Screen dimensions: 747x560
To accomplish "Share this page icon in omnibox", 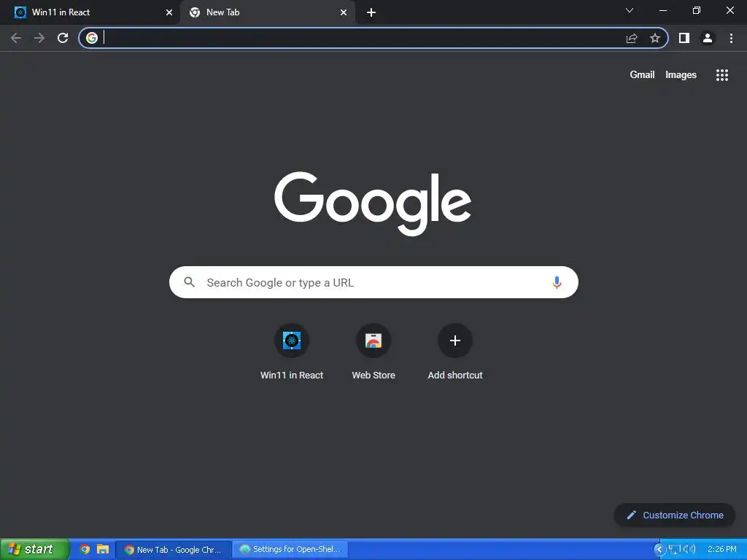I will pos(632,38).
